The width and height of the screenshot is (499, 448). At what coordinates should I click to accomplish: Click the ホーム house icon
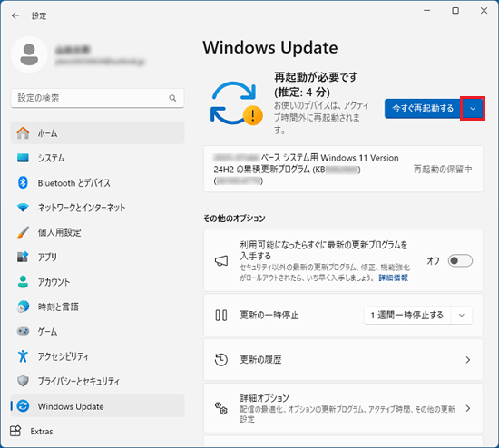[23, 133]
